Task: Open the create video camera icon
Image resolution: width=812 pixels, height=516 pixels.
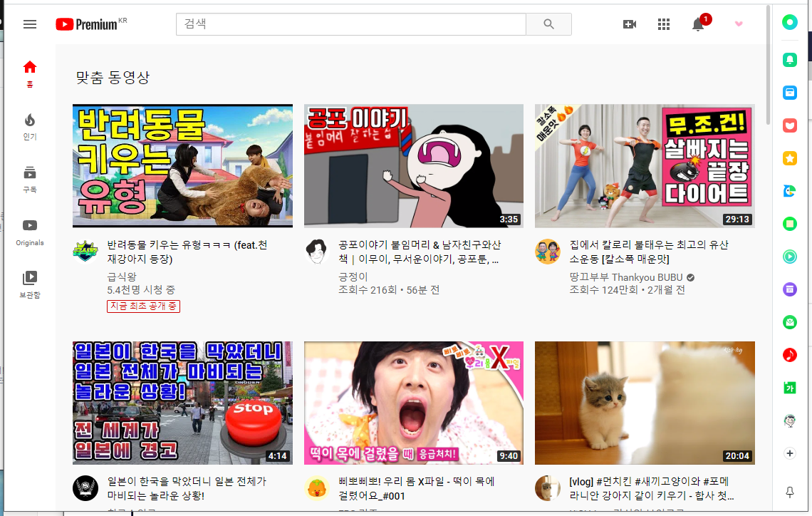Action: point(629,24)
